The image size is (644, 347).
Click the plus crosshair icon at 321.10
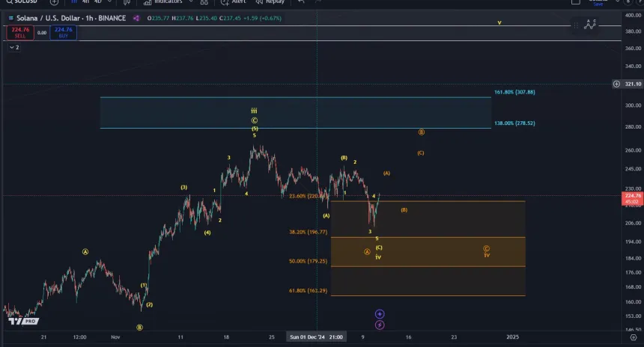616,84
